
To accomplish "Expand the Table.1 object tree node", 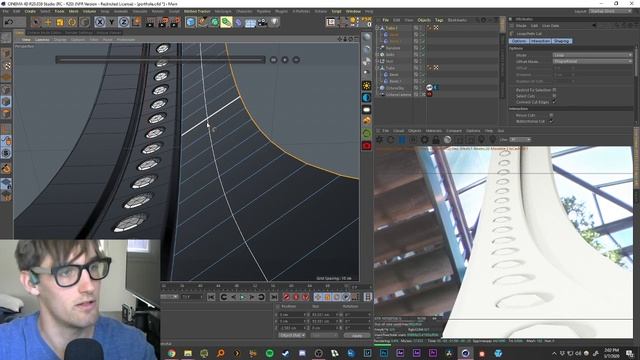I will [378, 28].
